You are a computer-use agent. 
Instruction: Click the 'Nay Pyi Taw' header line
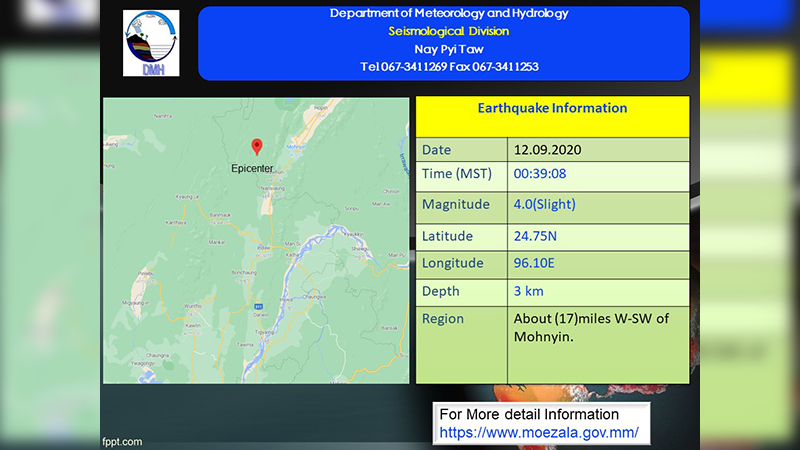[x=448, y=49]
